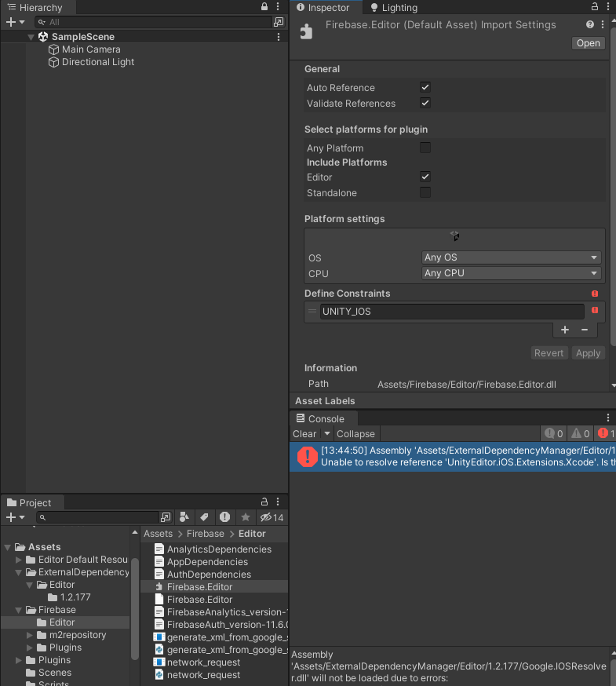Open Hierarchy panel three-dot menu
The width and height of the screenshot is (616, 686).
[x=278, y=6]
